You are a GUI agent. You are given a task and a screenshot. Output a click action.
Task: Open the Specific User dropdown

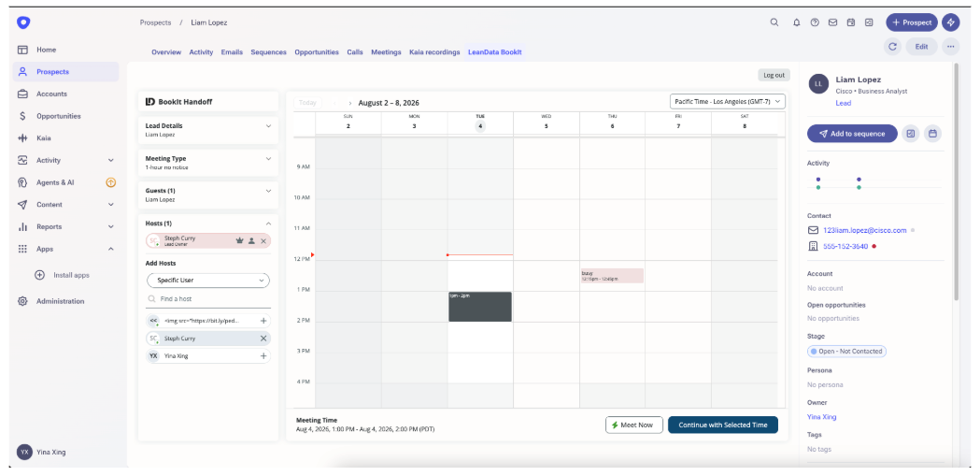point(208,281)
